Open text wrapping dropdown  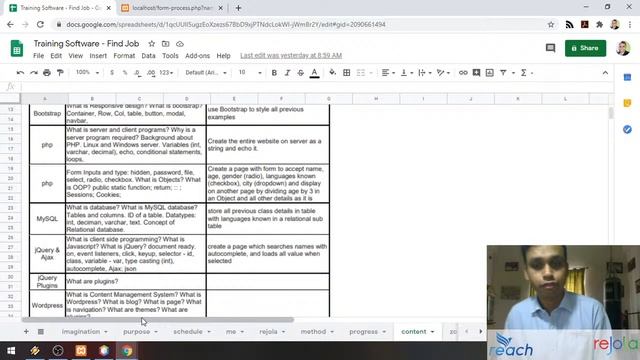pos(425,73)
